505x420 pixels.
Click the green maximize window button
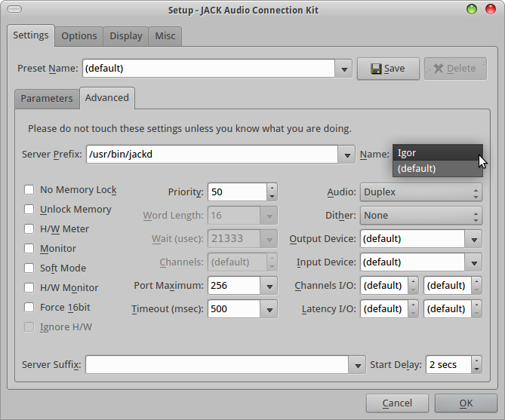(x=472, y=9)
